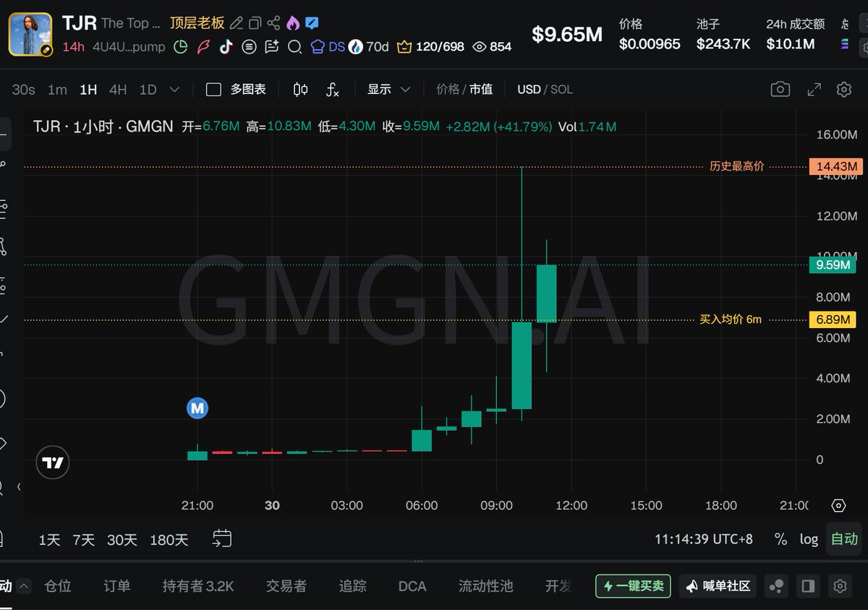Toggle the side panel layout icon
This screenshot has width=868, height=610.
pos(809,586)
